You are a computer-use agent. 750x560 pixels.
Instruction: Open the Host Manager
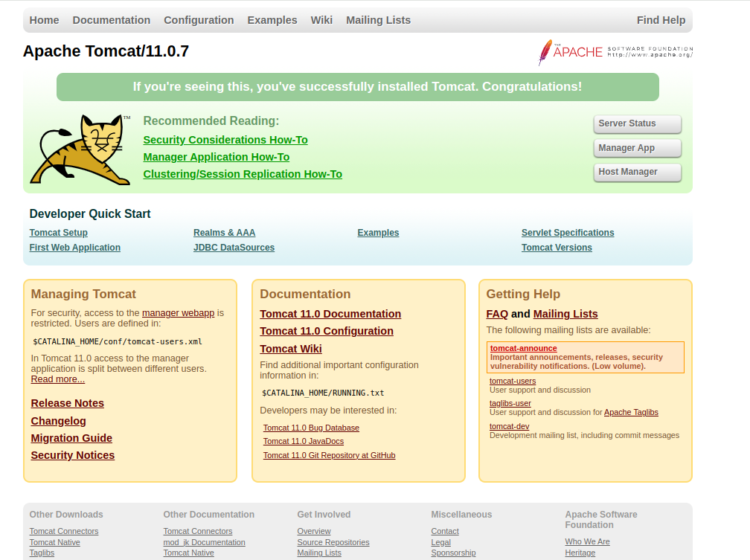tap(637, 172)
